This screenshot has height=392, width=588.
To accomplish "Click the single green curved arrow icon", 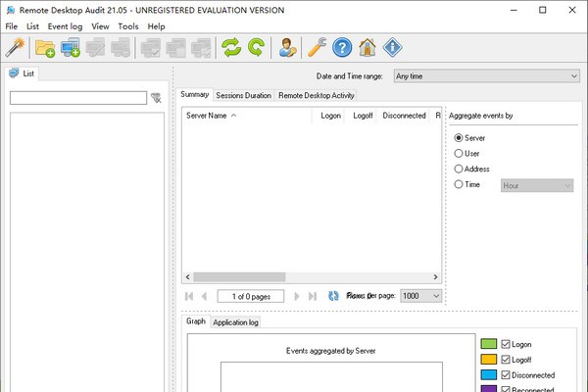I will pos(256,48).
